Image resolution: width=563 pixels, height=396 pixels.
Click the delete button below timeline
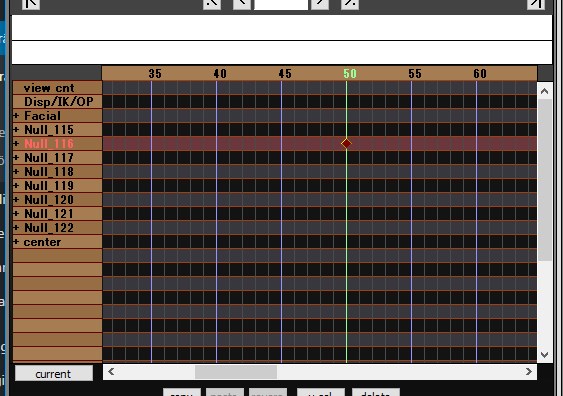[376, 392]
